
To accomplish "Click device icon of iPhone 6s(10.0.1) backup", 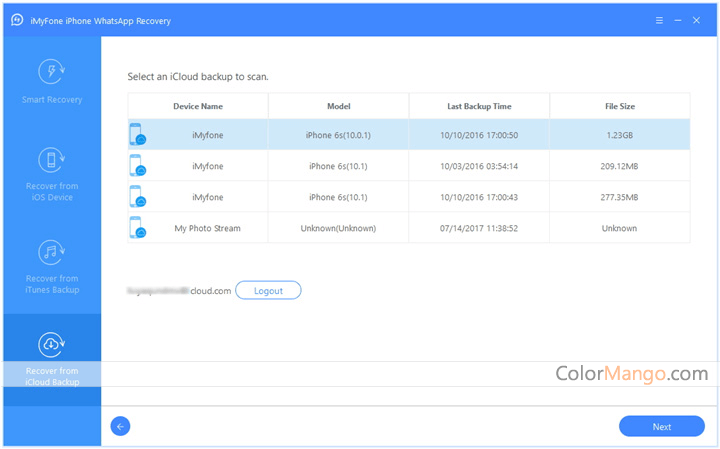I will [137, 135].
